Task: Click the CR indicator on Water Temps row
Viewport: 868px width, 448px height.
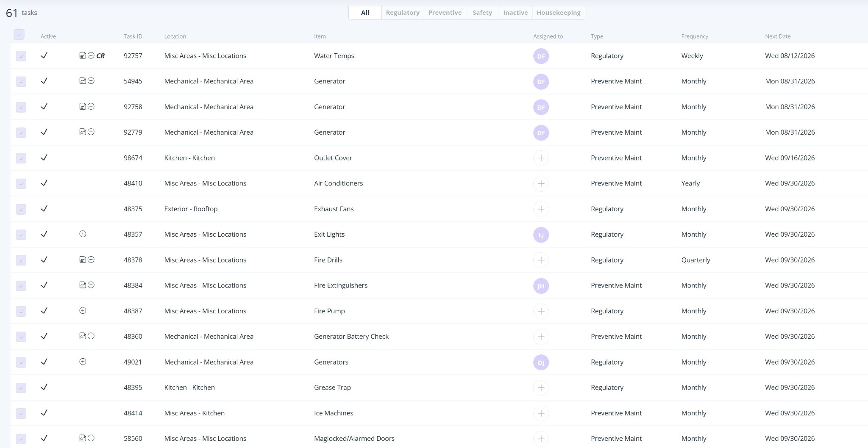Action: [100, 56]
